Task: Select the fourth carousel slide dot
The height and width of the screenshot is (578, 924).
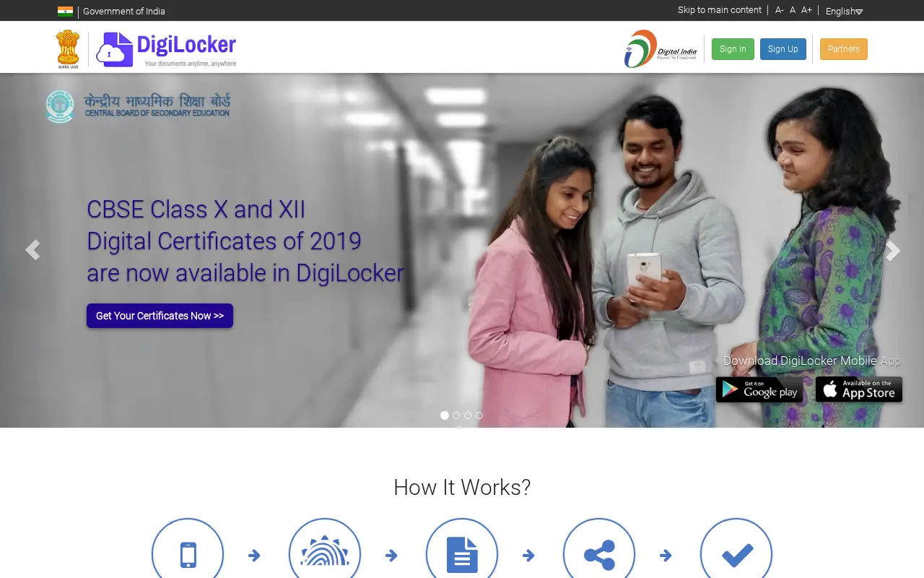Action: [x=479, y=415]
